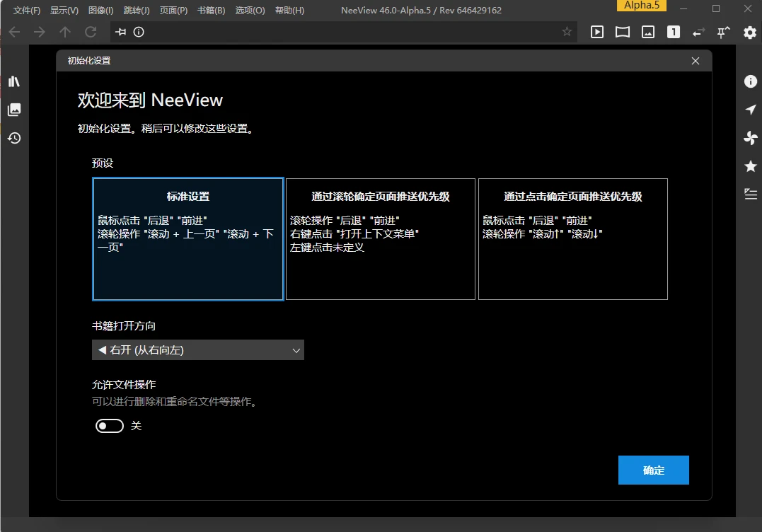Open the 书籍打开方向 dropdown
Image resolution: width=762 pixels, height=532 pixels.
(198, 349)
